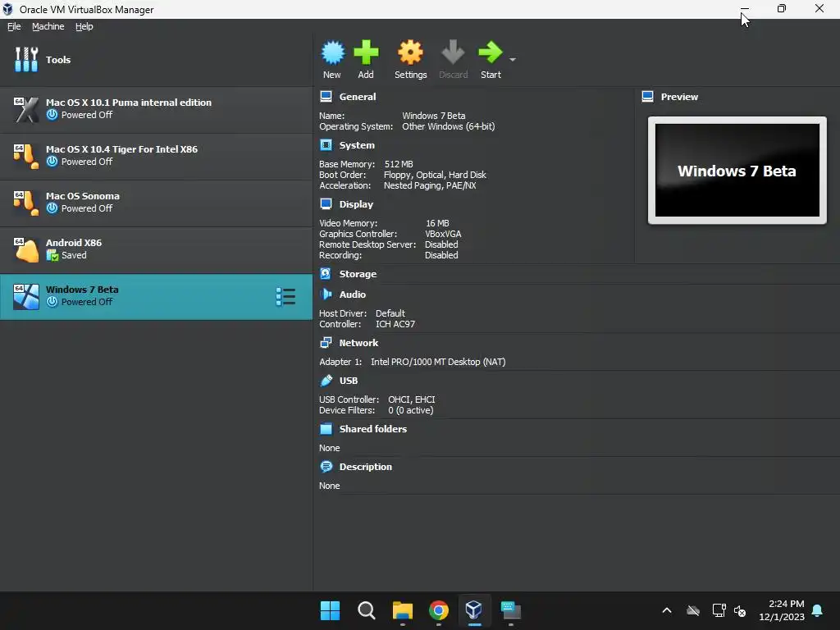Open the clock showing 2:24 PM
This screenshot has width=840, height=630.
point(782,610)
